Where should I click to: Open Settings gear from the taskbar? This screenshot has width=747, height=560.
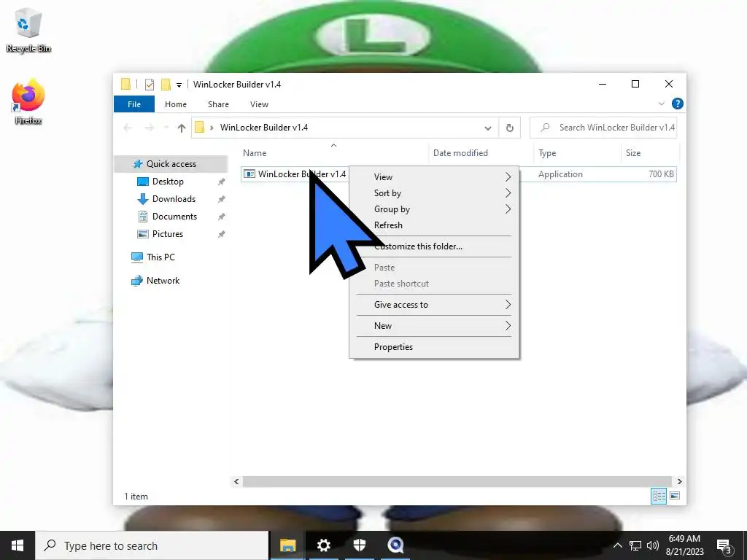tap(323, 545)
